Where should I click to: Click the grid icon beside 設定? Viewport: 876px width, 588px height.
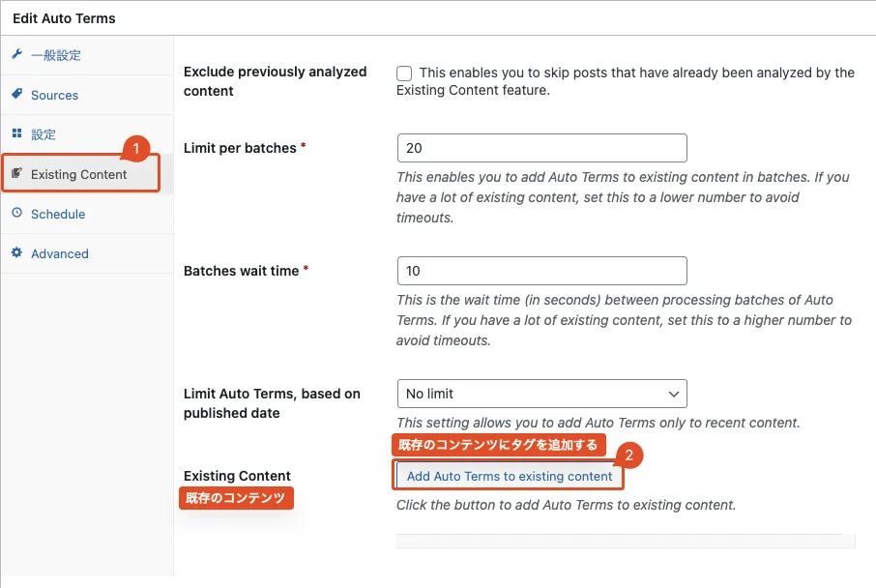16,133
